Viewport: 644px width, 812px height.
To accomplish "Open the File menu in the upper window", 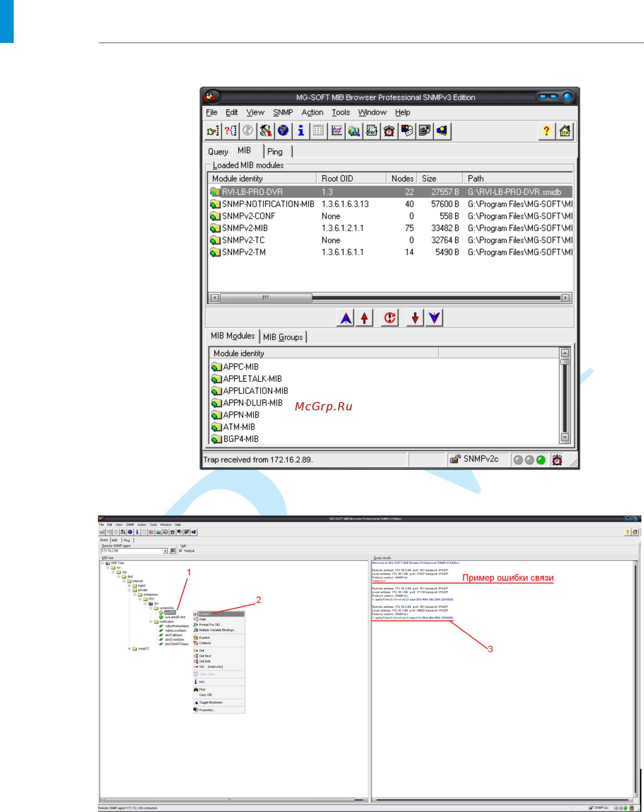I will [x=212, y=112].
